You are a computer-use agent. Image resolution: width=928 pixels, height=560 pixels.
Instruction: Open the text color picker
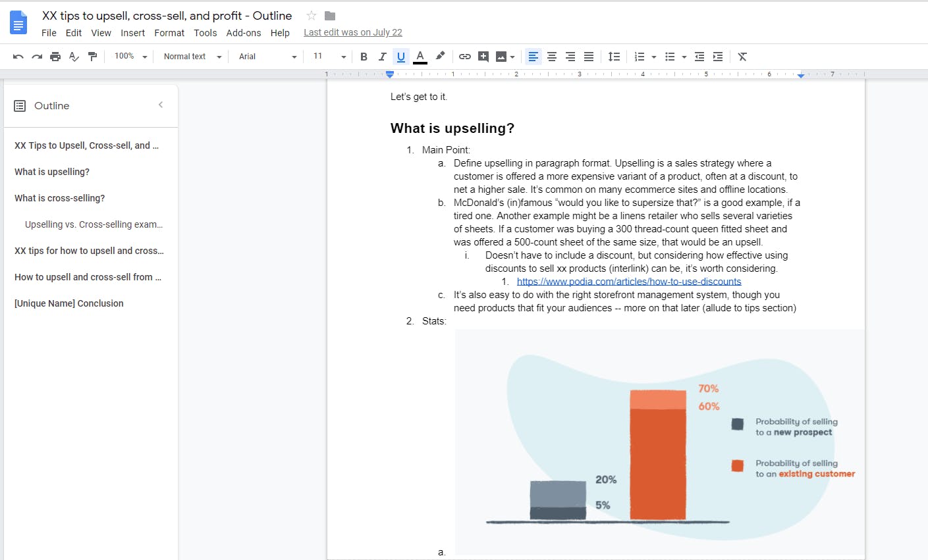(x=420, y=57)
